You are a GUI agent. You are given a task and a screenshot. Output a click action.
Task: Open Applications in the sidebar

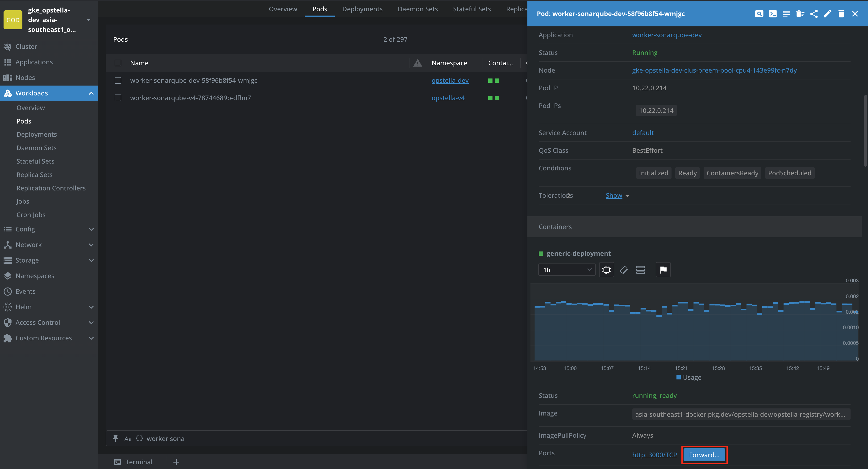pyautogui.click(x=49, y=62)
